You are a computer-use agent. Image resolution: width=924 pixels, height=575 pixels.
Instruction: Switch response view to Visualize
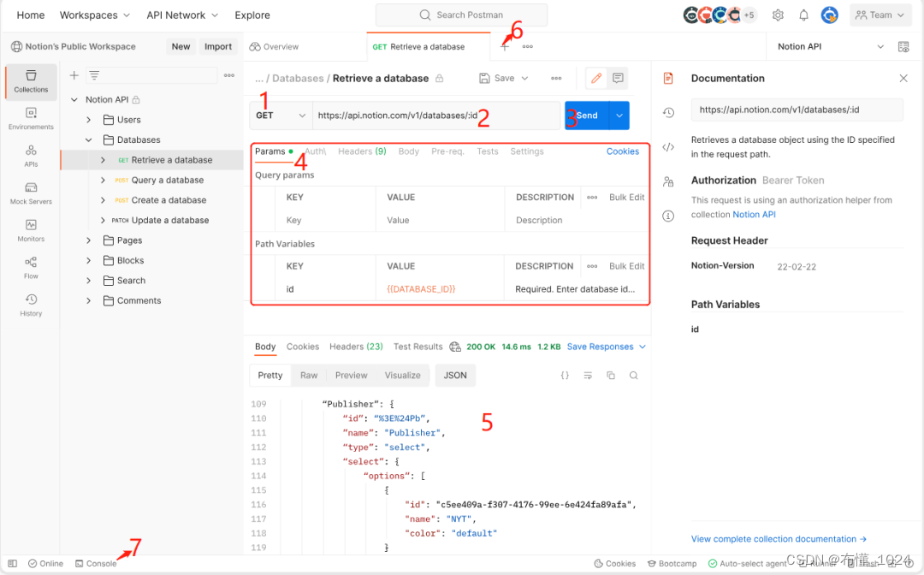point(402,376)
